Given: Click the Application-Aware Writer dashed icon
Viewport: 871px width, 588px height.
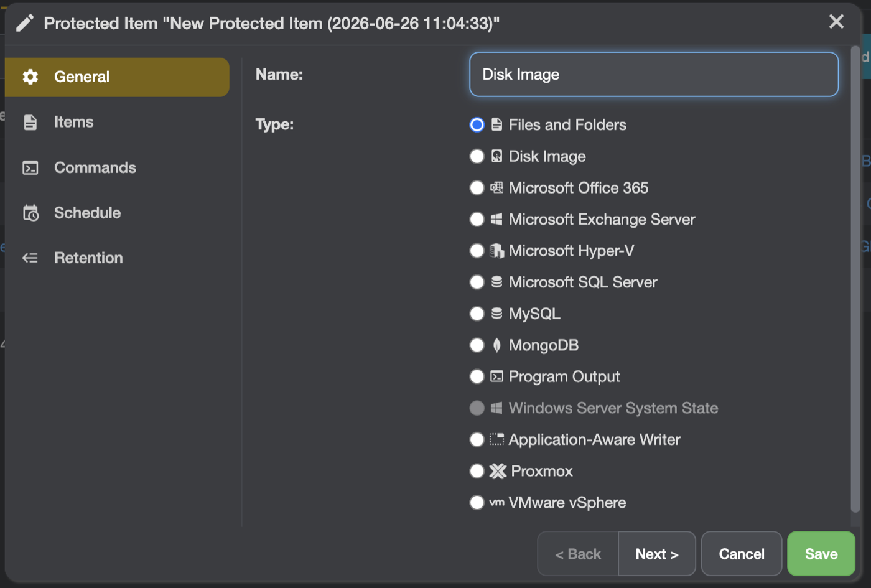Looking at the screenshot, I should pyautogui.click(x=496, y=439).
